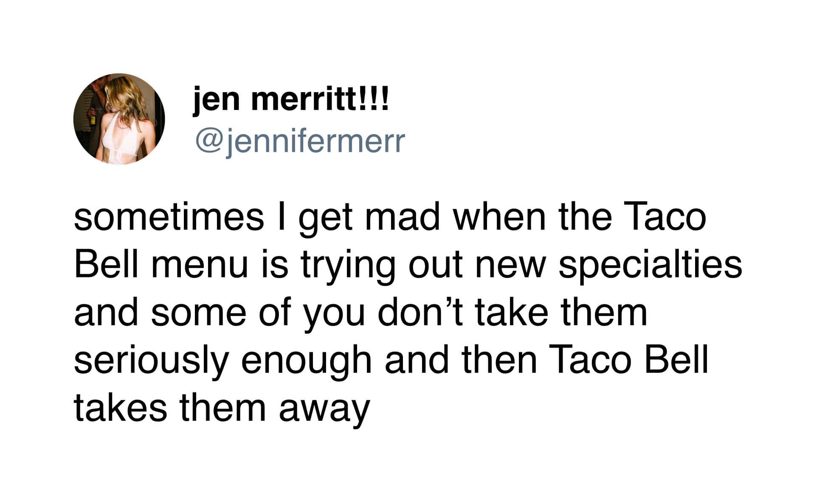Screen dimensions: 825x504
Task: Click the word "menu" in the tweet
Action: pyautogui.click(x=200, y=265)
